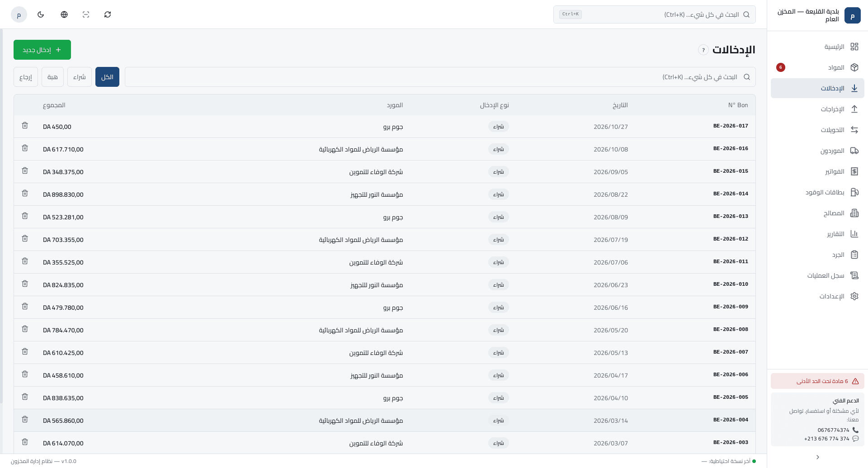This screenshot has width=868, height=468.
Task: Filter entries by هبة tab
Action: pyautogui.click(x=52, y=77)
